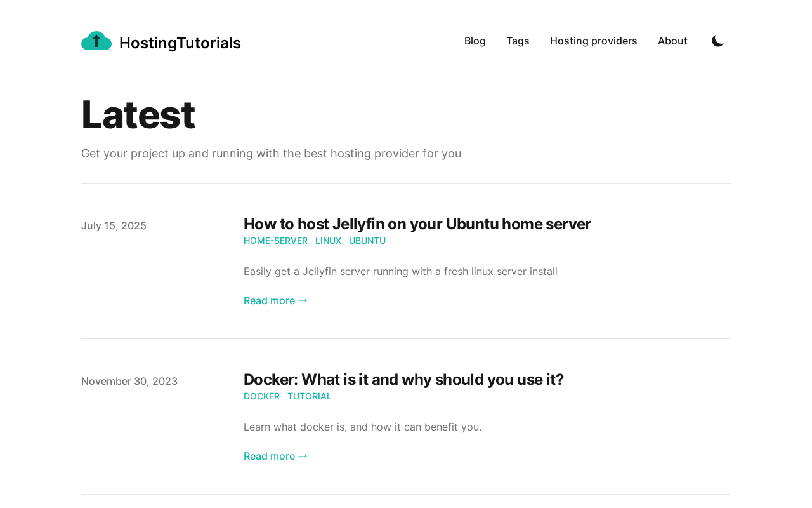This screenshot has width=812, height=508.
Task: Click the November 30, 2023 post date
Action: tap(129, 381)
